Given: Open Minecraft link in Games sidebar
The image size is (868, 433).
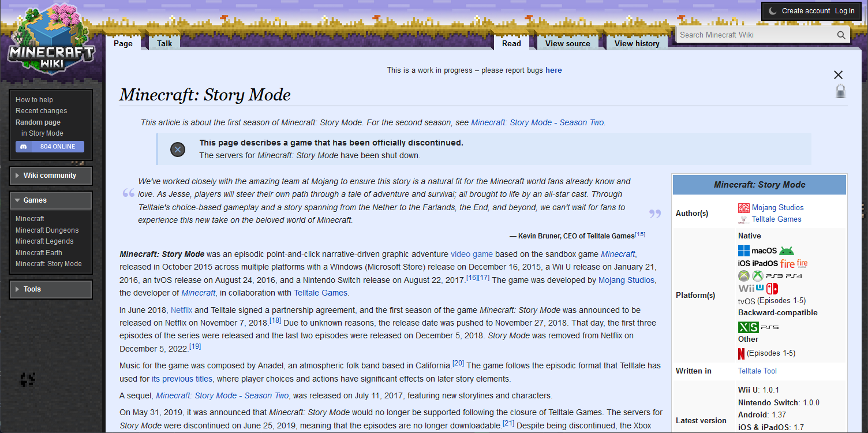Looking at the screenshot, I should coord(30,219).
